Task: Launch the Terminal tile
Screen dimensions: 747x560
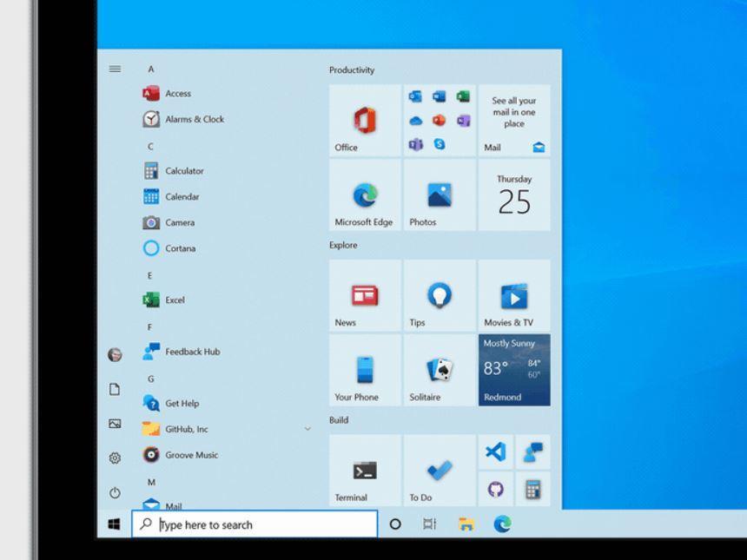Action: (x=365, y=471)
